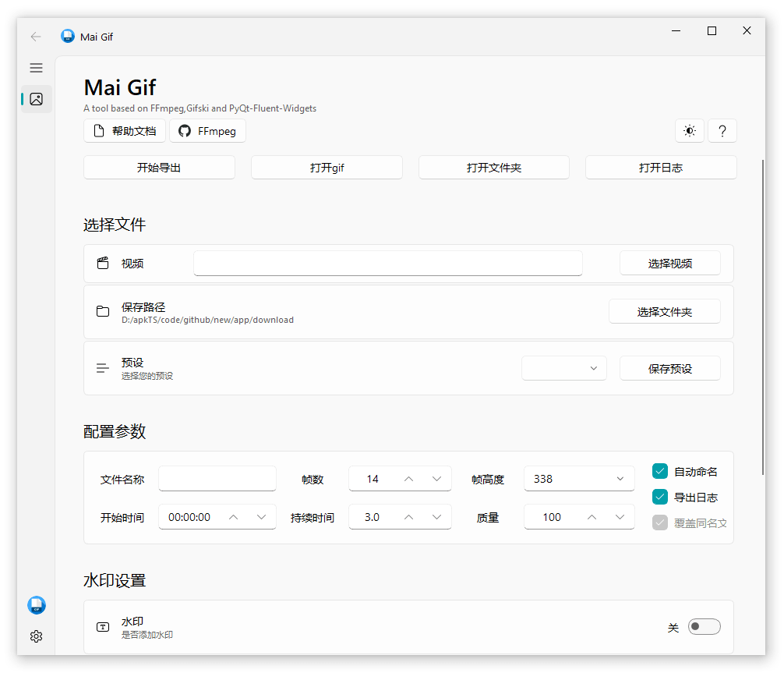Click the video clapperboard icon
This screenshot has width=784, height=673.
point(103,264)
